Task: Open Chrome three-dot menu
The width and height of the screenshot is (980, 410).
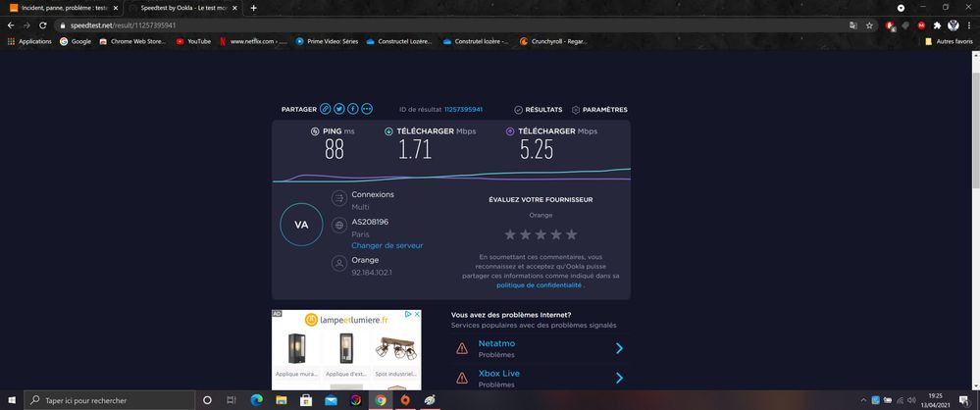Action: [969, 26]
